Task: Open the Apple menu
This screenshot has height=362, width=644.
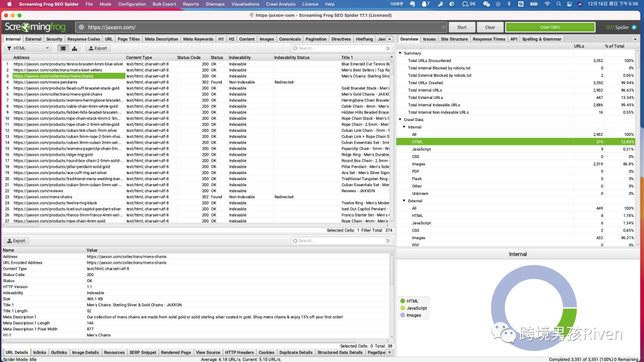Action: pyautogui.click(x=9, y=4)
